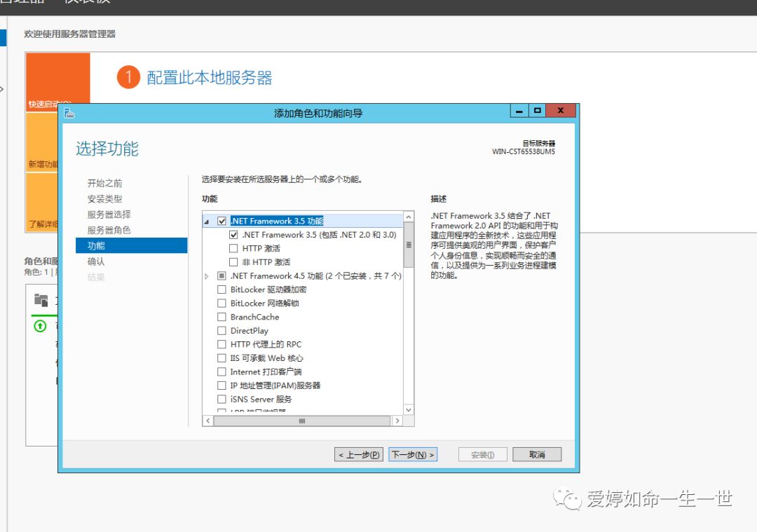This screenshot has height=532, width=757.
Task: Maximize the Add Roles and Features wizard
Action: point(538,111)
